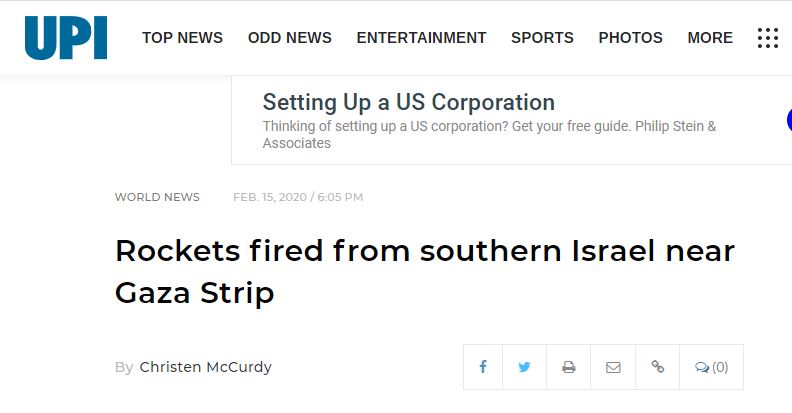
Task: Click the Setting Up a US Corporation ad title
Action: 409,102
